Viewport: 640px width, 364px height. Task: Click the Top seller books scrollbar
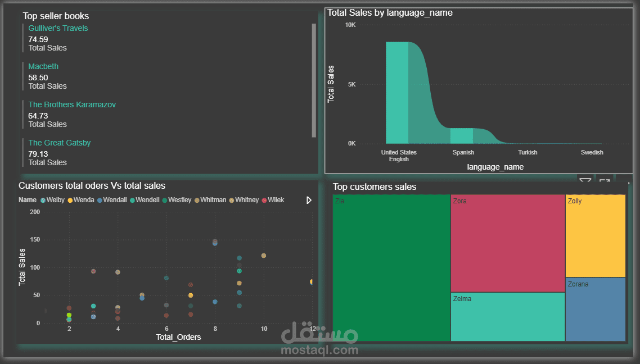coord(314,80)
